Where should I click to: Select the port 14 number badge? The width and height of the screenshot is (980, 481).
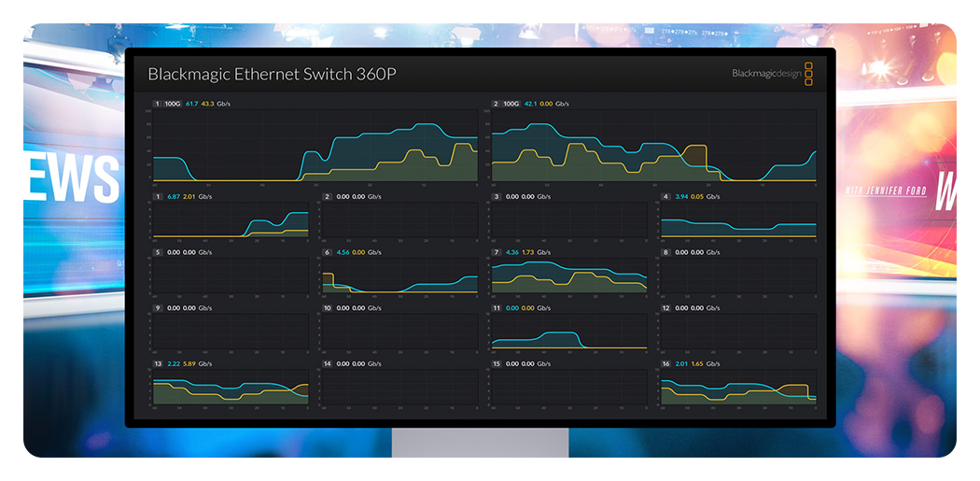click(328, 363)
